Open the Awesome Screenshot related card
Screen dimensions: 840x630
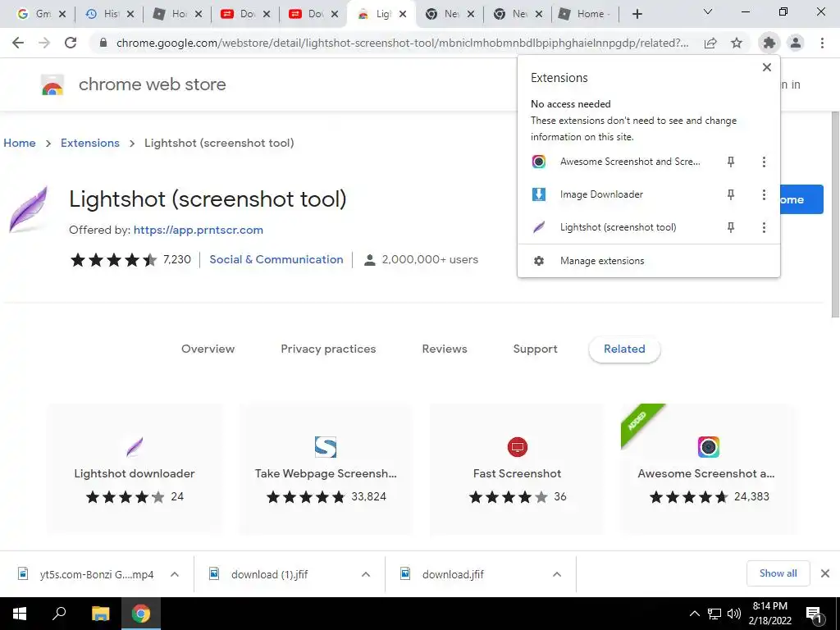[x=708, y=468]
